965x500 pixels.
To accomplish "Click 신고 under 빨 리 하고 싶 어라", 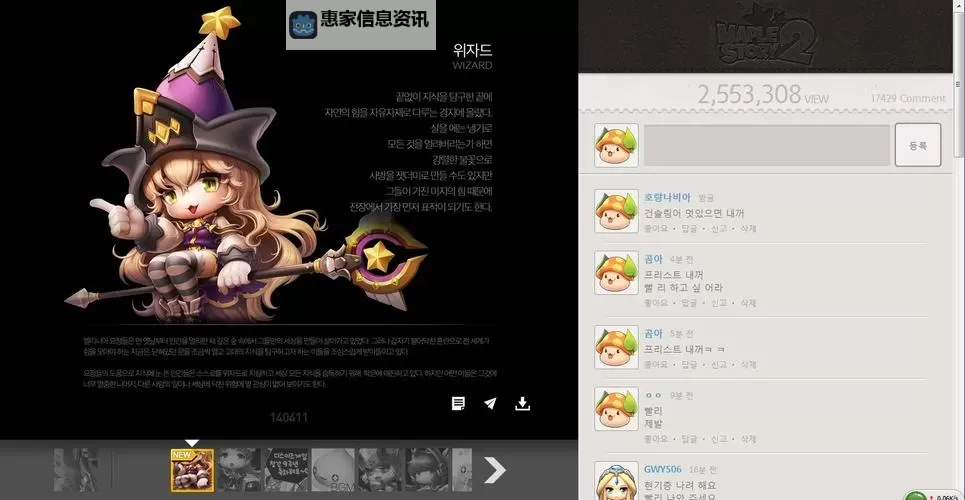I will point(718,303).
